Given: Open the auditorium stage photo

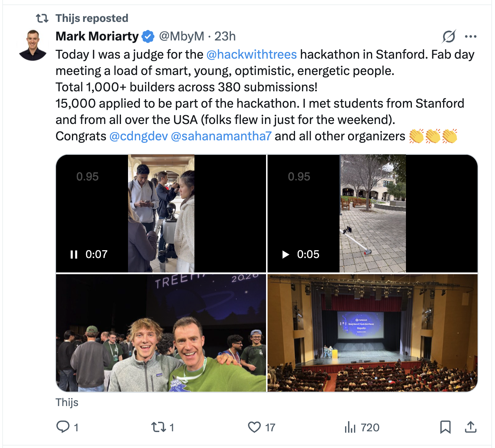Looking at the screenshot, I should tap(372, 333).
